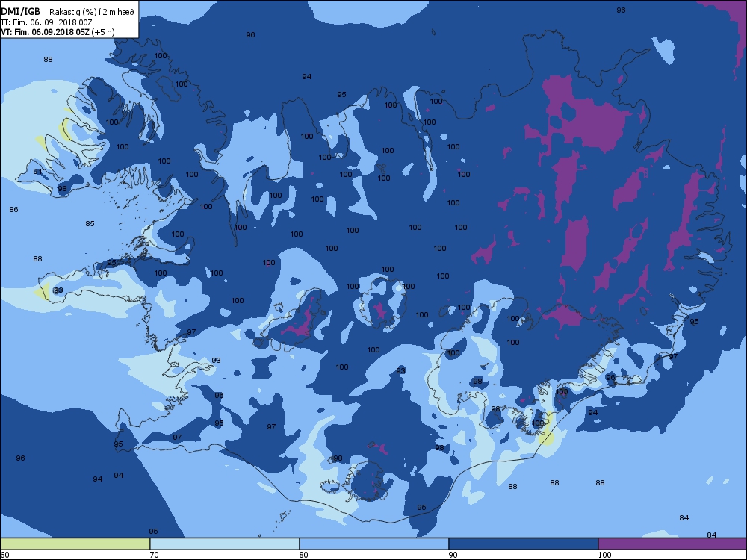Click the pale blue 70–80 legend swatch

click(224, 544)
